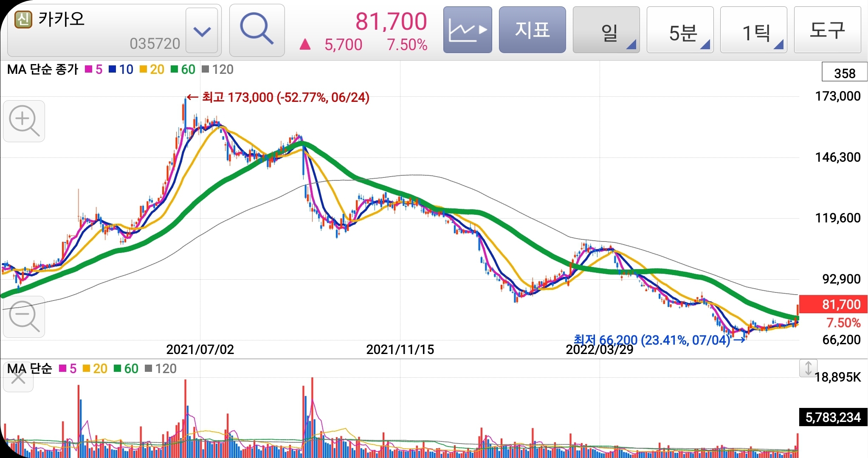Close the volume panel with X

click(x=18, y=377)
